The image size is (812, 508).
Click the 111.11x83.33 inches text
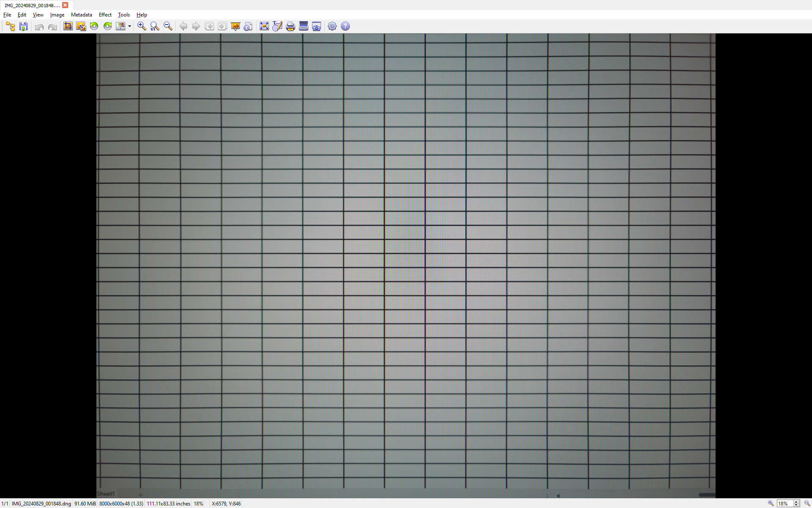[169, 504]
